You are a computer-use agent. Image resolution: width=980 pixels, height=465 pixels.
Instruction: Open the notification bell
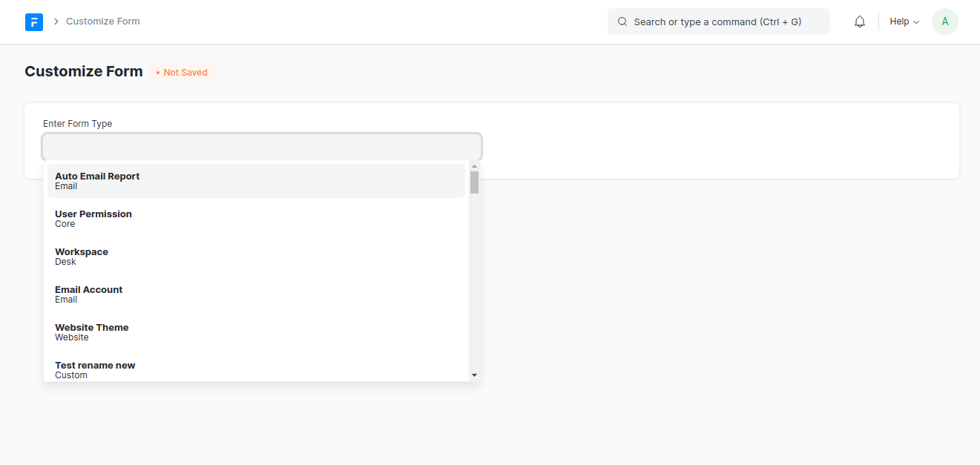click(x=859, y=22)
